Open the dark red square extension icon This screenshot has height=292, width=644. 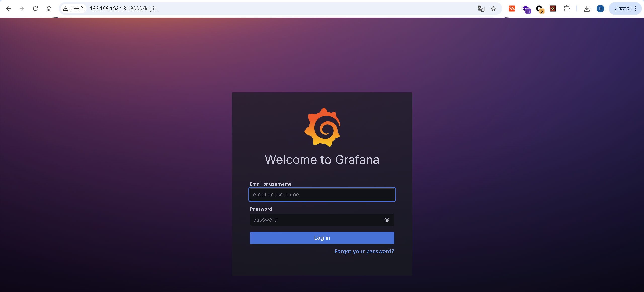[553, 9]
